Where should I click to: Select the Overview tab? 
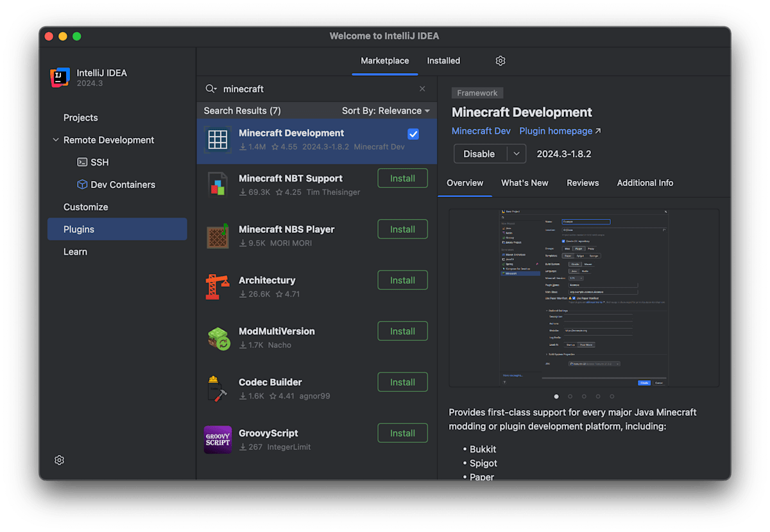465,183
